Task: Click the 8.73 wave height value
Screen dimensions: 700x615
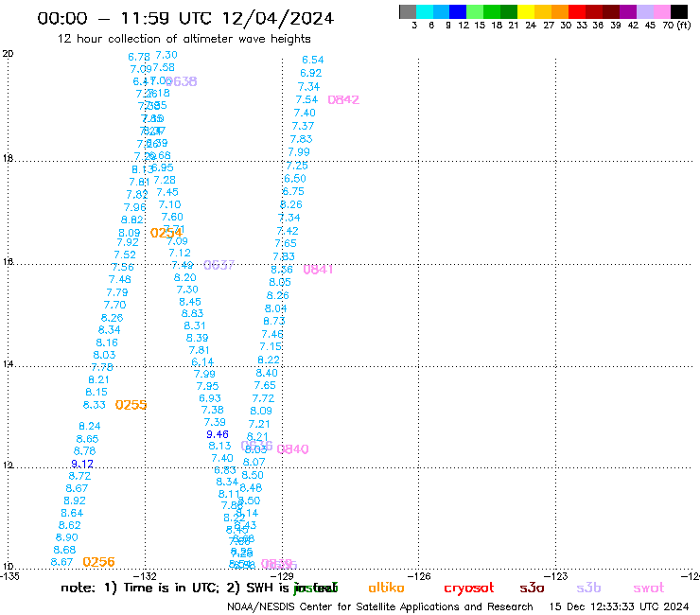Action: [x=273, y=321]
